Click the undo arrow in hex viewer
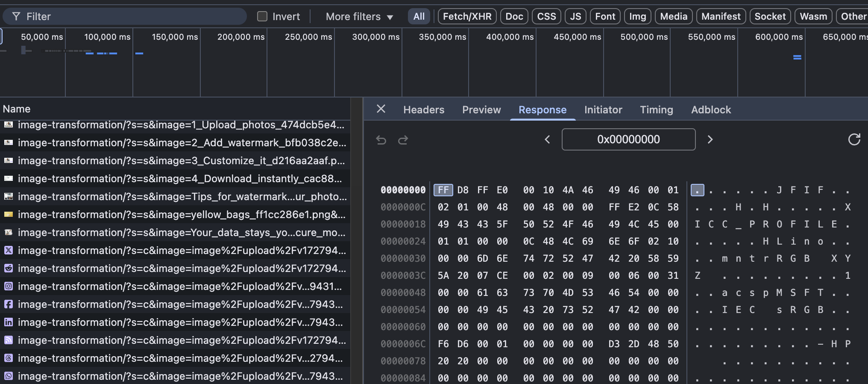This screenshot has width=868, height=384. pos(381,140)
